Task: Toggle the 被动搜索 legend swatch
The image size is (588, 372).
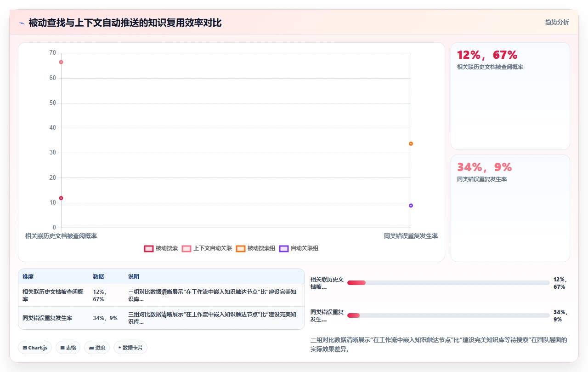Action: tap(148, 248)
